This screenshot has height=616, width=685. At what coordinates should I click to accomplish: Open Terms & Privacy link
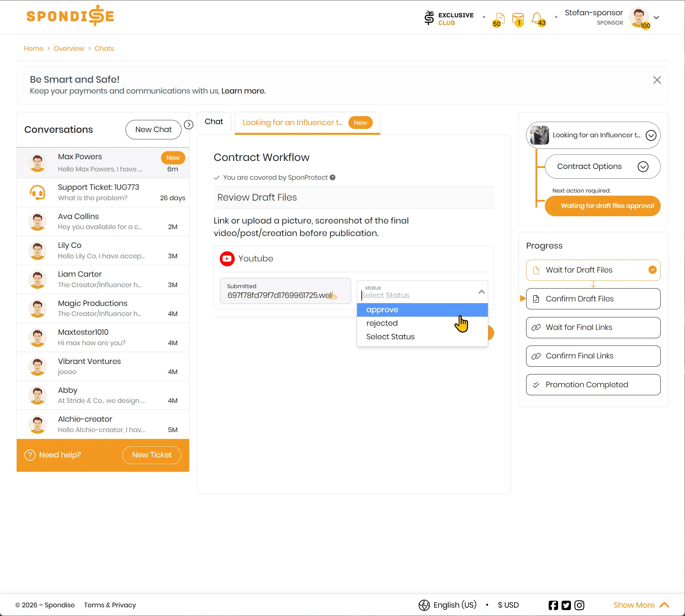110,605
